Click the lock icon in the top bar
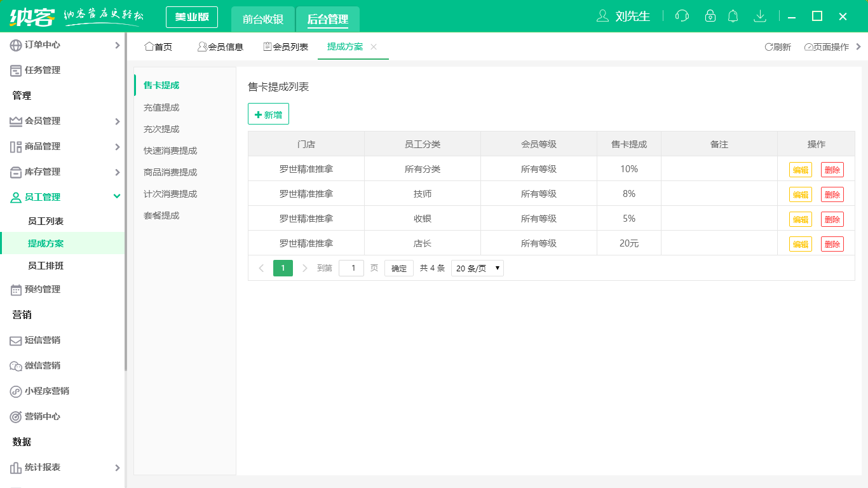 710,16
